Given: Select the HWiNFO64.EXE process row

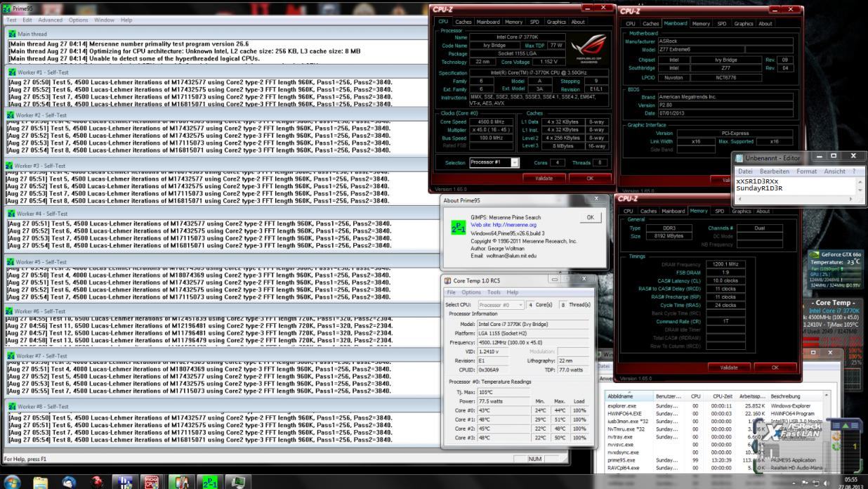Looking at the screenshot, I should [715, 414].
